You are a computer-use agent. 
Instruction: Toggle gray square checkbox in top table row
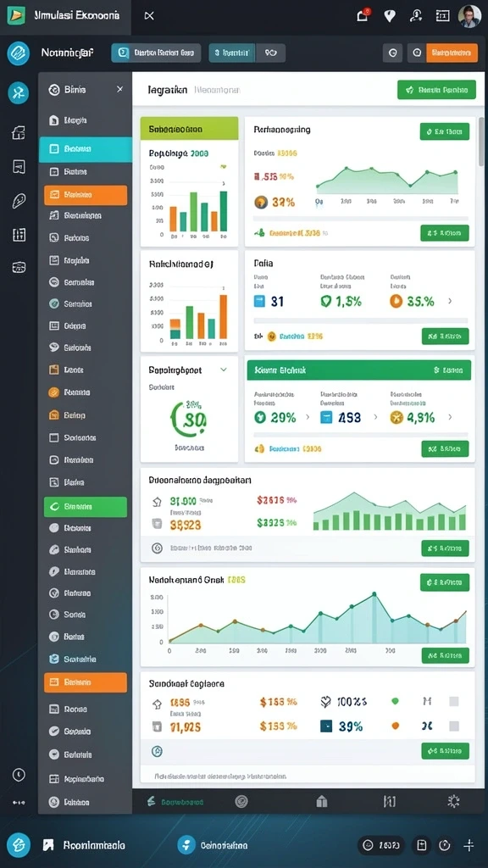[454, 701]
